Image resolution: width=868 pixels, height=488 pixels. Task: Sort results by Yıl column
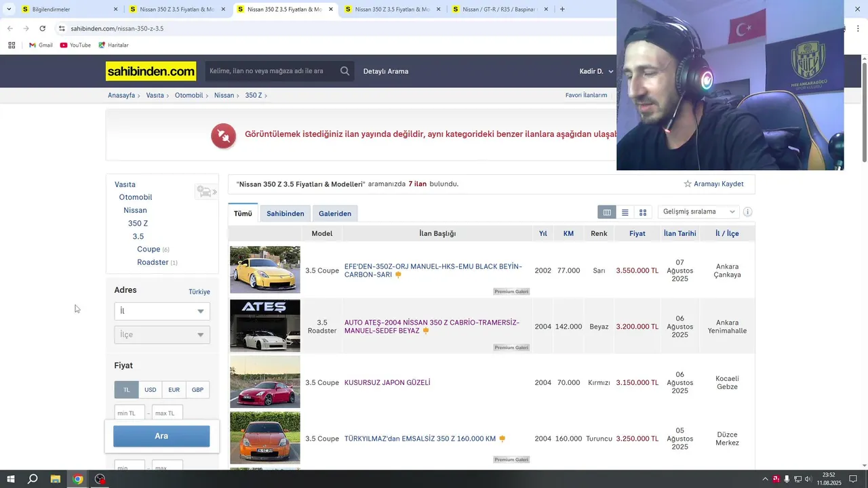[x=542, y=234]
